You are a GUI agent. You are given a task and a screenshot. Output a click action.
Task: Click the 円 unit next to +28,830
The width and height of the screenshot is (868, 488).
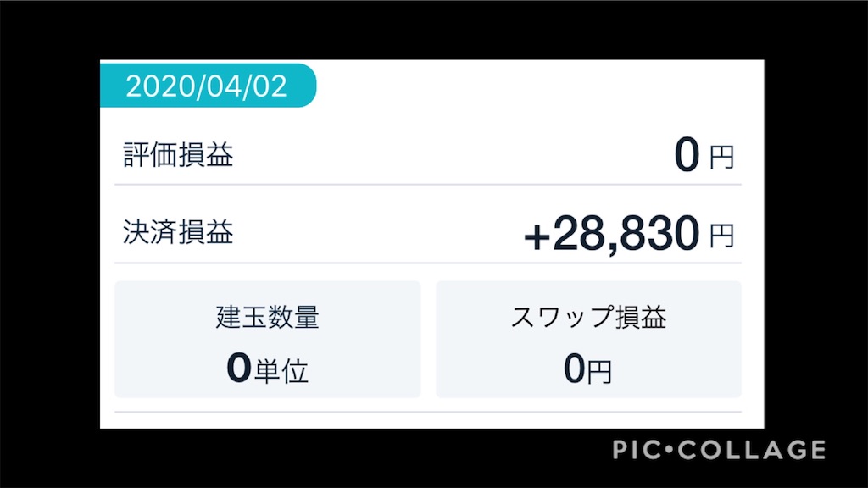[x=724, y=238]
